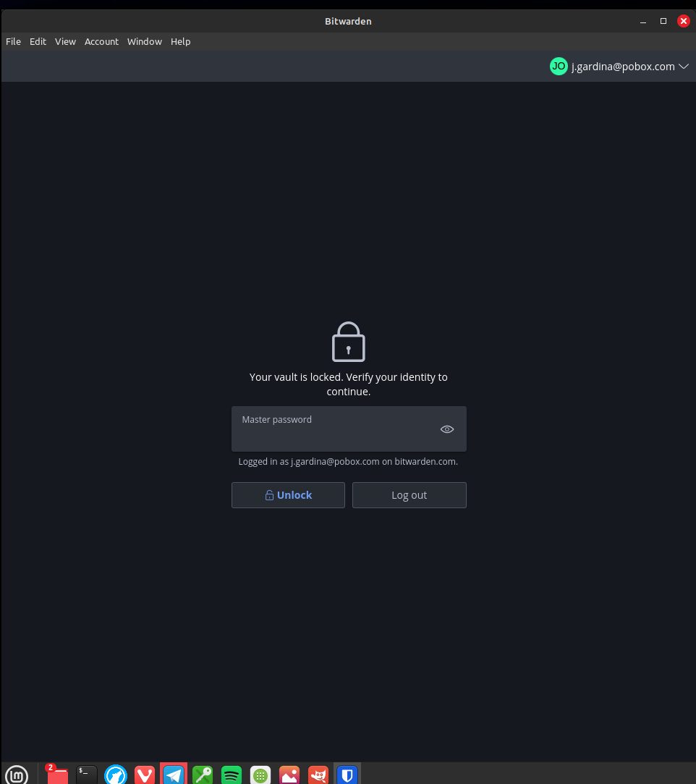Open KeePassXC from the taskbar
Viewport: 696px width, 784px height.
coord(202,774)
